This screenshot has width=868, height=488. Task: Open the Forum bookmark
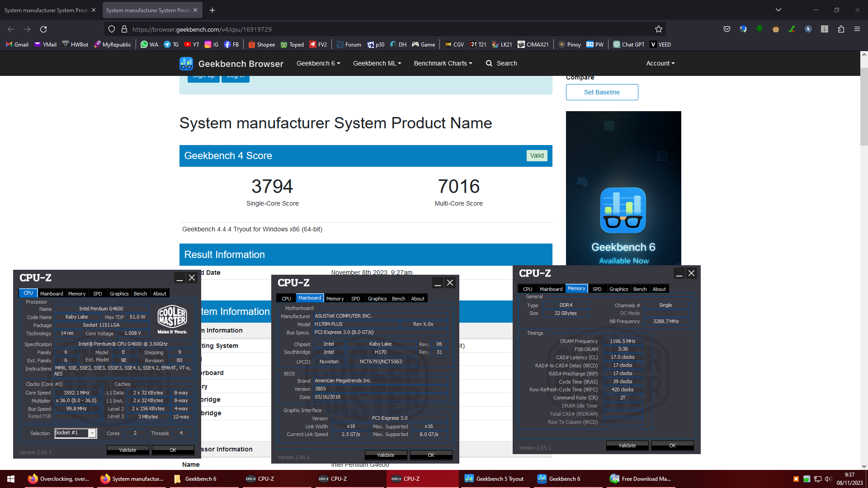(x=349, y=45)
